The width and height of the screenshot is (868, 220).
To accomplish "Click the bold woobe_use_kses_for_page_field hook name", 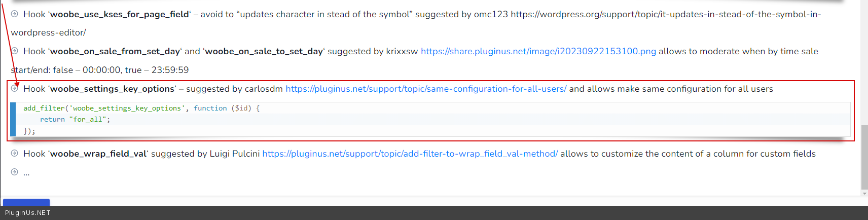I will pyautogui.click(x=120, y=14).
